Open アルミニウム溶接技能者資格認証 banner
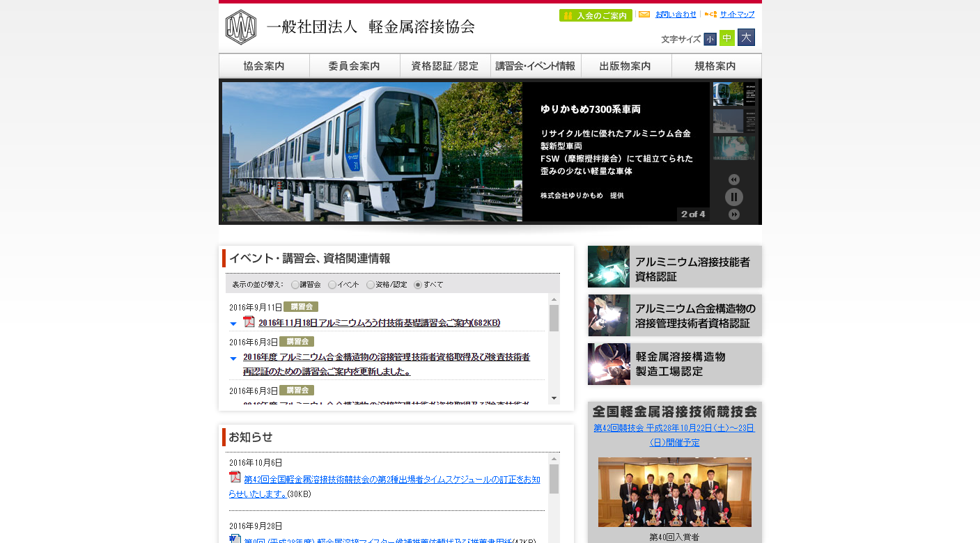The image size is (980, 543). [x=675, y=267]
